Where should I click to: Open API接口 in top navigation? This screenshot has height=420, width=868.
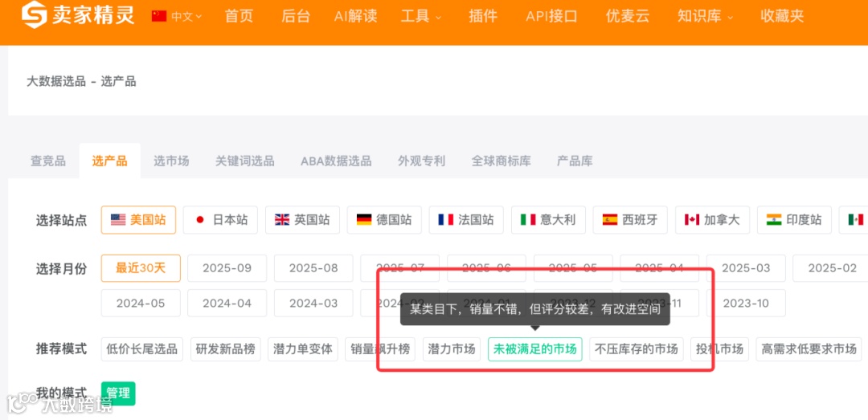tap(551, 16)
